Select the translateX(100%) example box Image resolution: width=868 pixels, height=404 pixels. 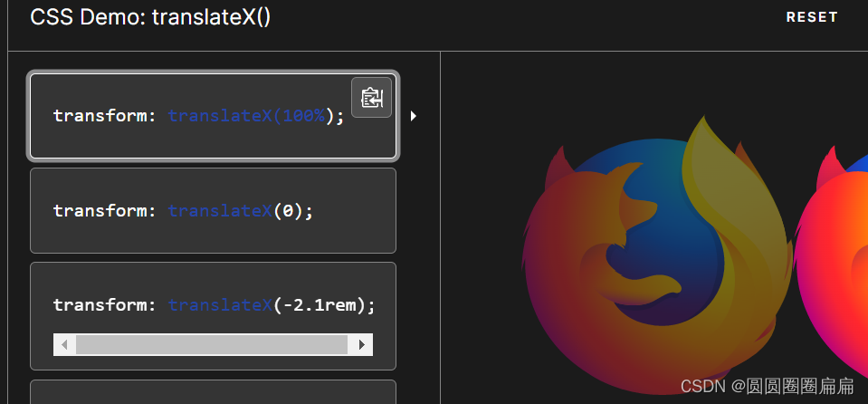(213, 116)
